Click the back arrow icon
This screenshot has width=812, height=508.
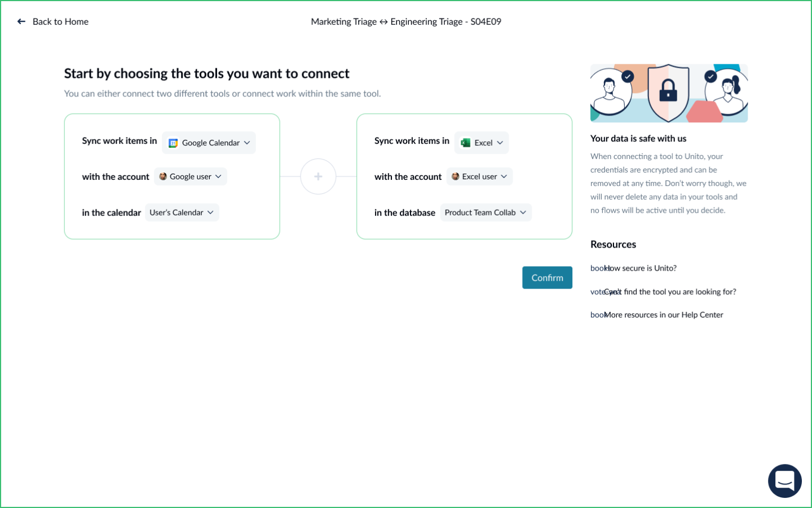click(21, 21)
